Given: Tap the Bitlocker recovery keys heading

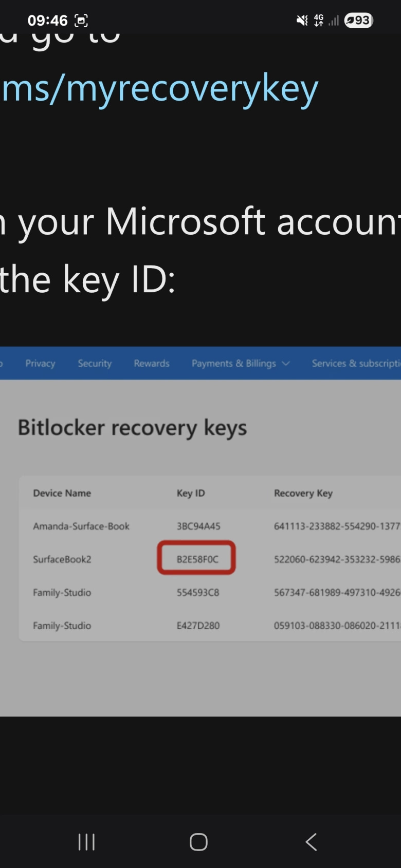Looking at the screenshot, I should [132, 428].
